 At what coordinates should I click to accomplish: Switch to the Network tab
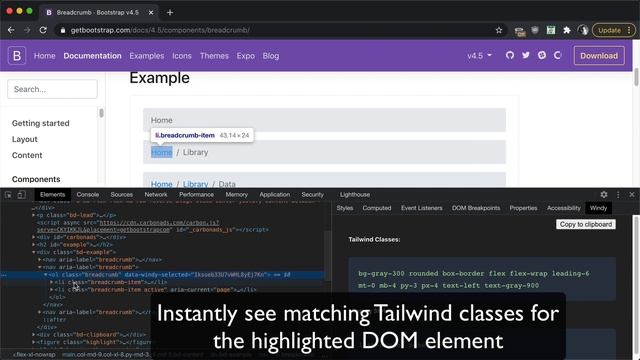(x=156, y=195)
